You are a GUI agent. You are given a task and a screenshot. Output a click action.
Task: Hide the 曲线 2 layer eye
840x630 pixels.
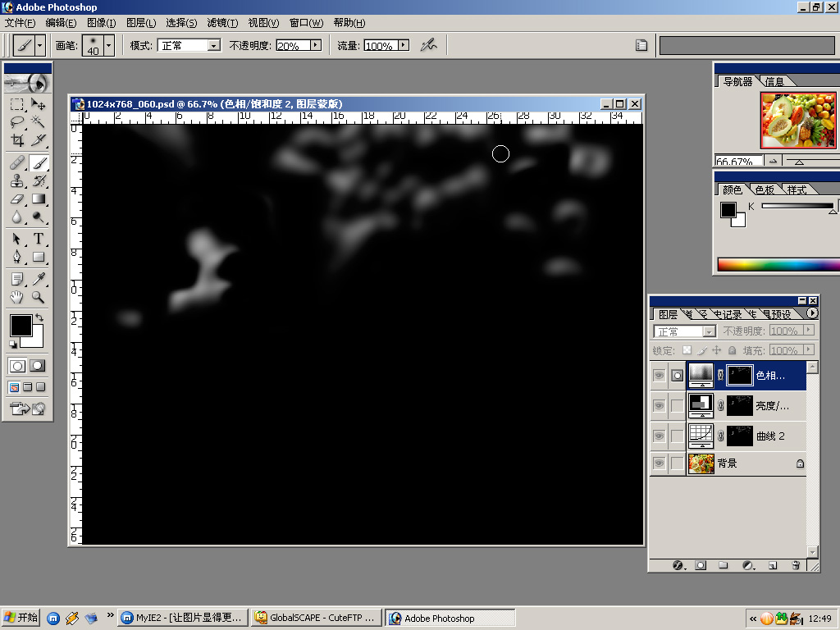click(659, 436)
